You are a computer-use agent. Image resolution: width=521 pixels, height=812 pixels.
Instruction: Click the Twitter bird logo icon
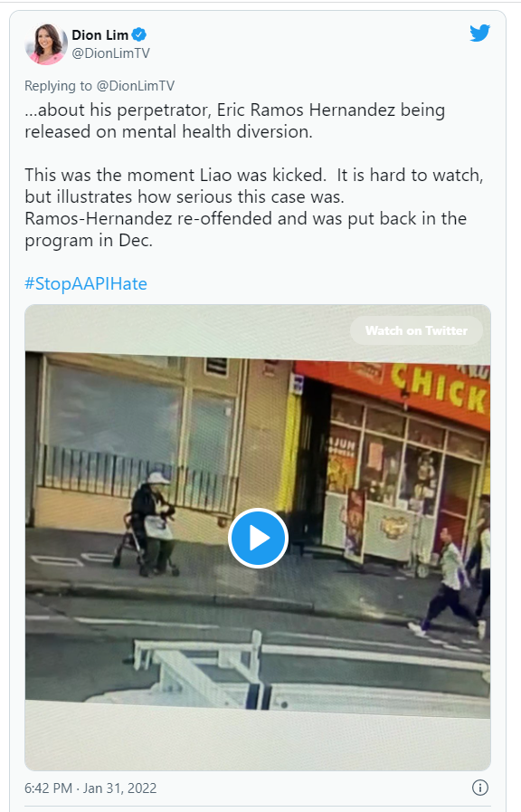pos(479,33)
